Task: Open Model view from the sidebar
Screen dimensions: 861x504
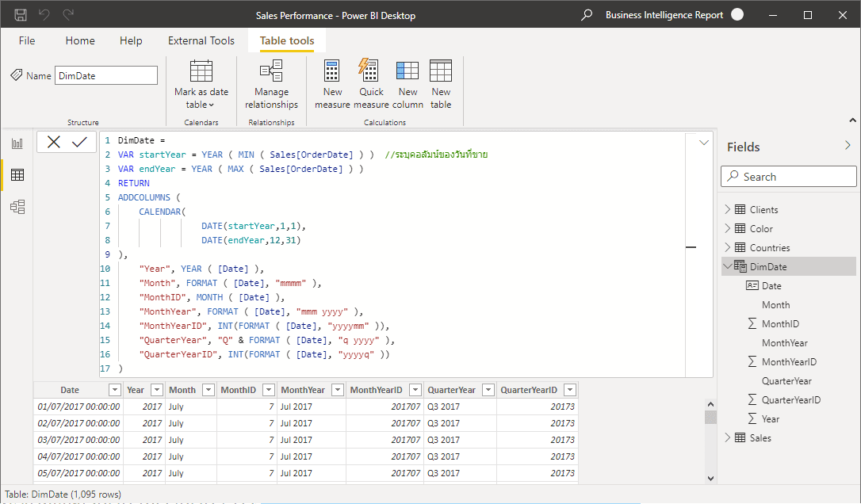Action: pyautogui.click(x=17, y=206)
